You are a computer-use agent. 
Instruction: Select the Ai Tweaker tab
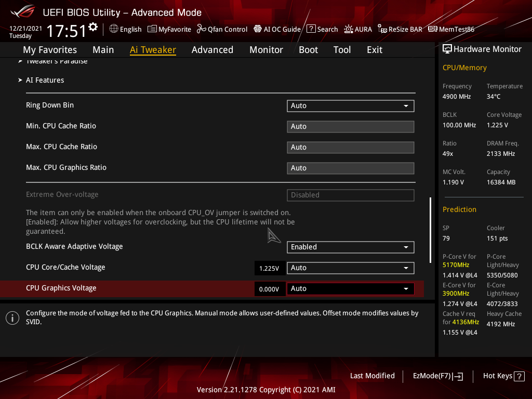point(153,50)
